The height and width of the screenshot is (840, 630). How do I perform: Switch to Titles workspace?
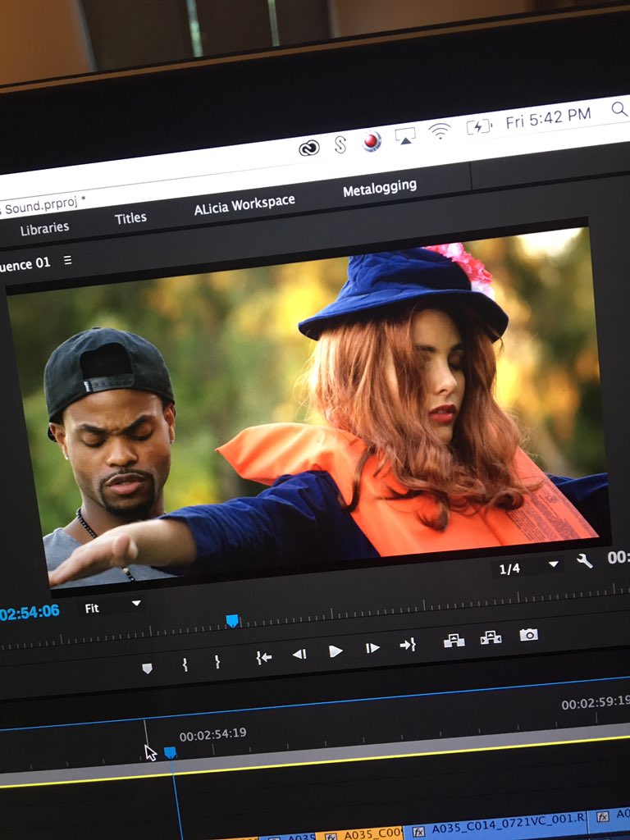[x=130, y=218]
